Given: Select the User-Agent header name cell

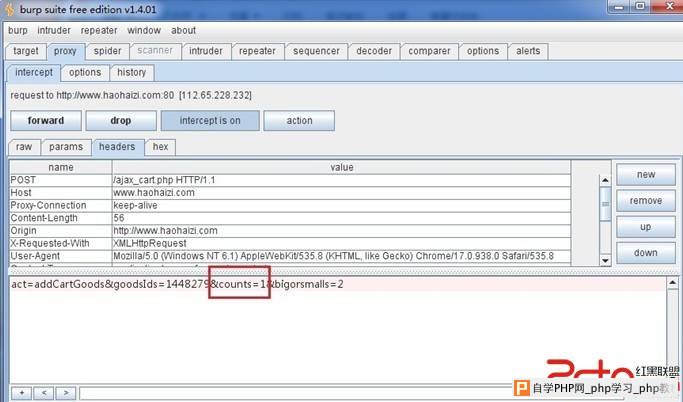Looking at the screenshot, I should point(61,256).
